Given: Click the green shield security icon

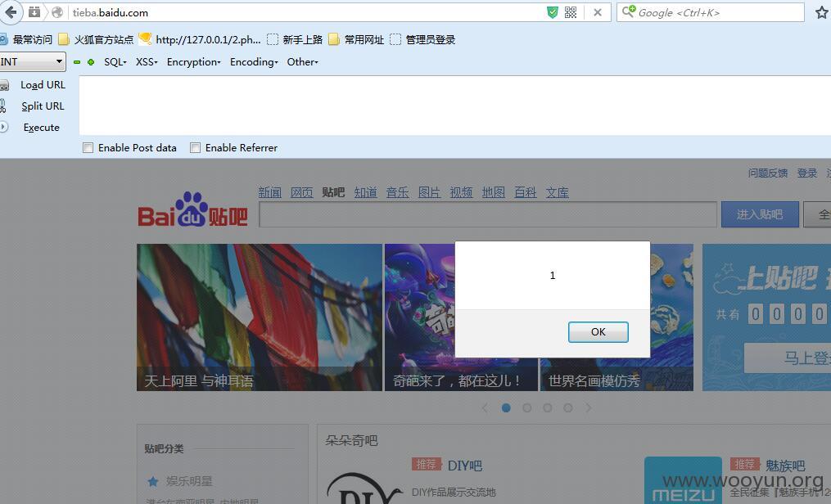Looking at the screenshot, I should point(553,12).
